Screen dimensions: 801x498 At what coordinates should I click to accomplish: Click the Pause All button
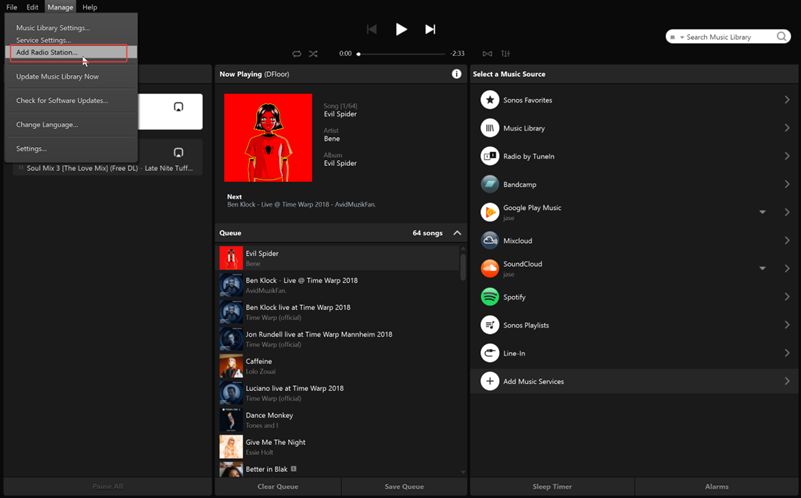click(108, 486)
